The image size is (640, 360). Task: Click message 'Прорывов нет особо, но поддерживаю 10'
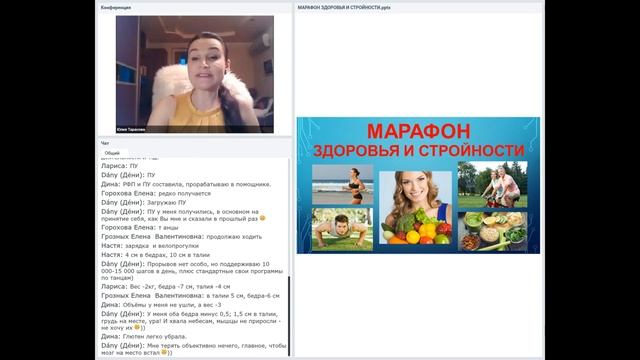[192, 271]
